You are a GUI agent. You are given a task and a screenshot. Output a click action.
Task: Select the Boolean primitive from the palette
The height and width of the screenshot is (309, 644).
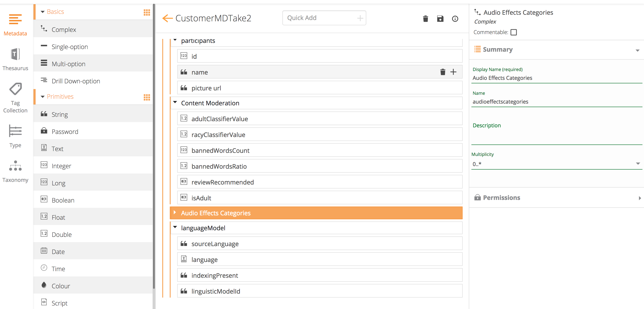(x=63, y=200)
